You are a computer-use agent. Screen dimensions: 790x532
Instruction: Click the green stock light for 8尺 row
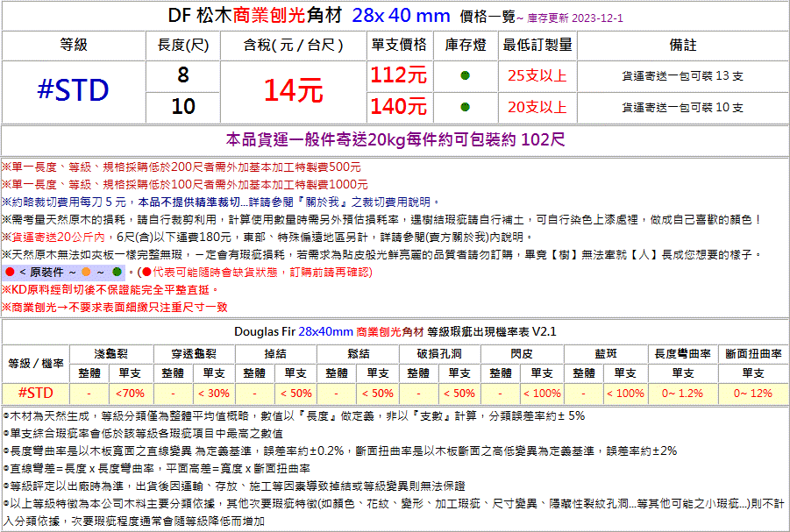click(465, 75)
